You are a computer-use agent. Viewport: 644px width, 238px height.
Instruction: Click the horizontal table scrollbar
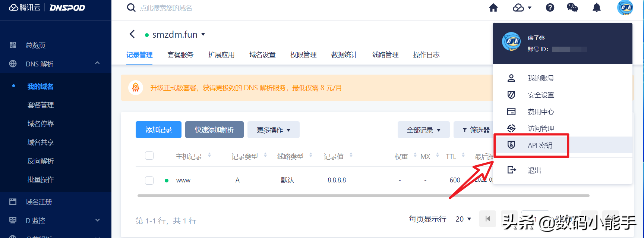click(363, 195)
